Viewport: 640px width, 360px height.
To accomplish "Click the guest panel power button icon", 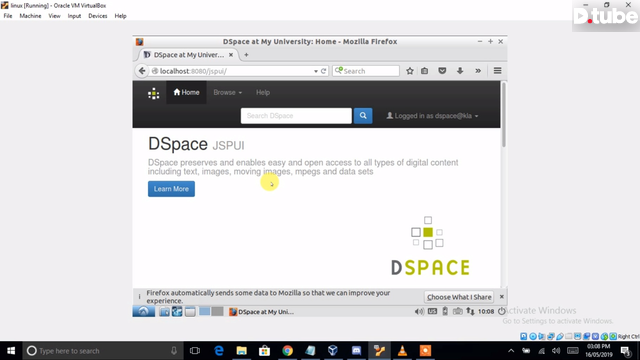I will click(x=502, y=311).
